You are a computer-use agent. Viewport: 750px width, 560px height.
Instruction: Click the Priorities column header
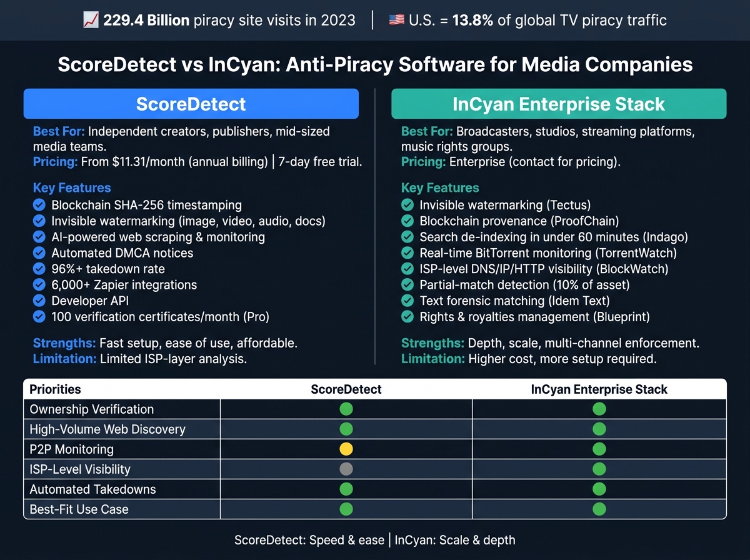[56, 389]
